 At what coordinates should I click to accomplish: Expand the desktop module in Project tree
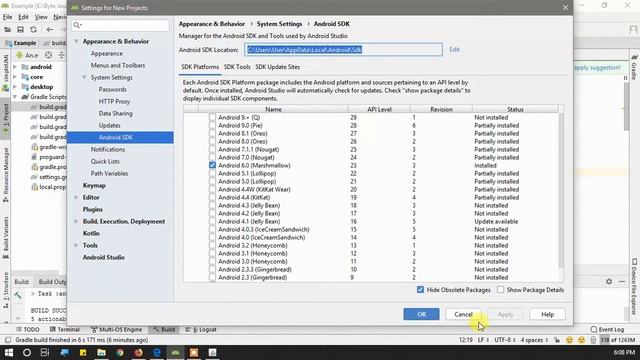15,87
